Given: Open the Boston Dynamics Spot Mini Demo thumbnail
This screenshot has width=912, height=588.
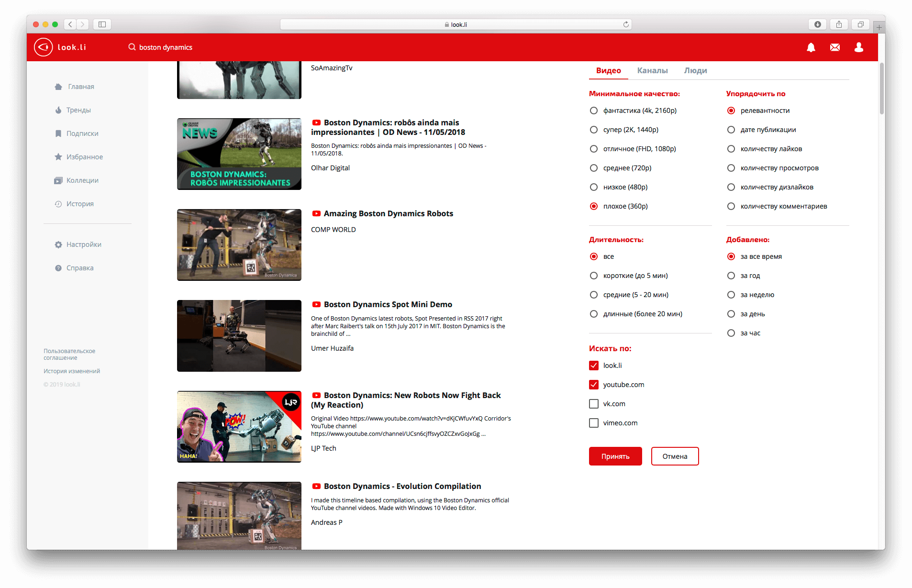Looking at the screenshot, I should [x=239, y=336].
